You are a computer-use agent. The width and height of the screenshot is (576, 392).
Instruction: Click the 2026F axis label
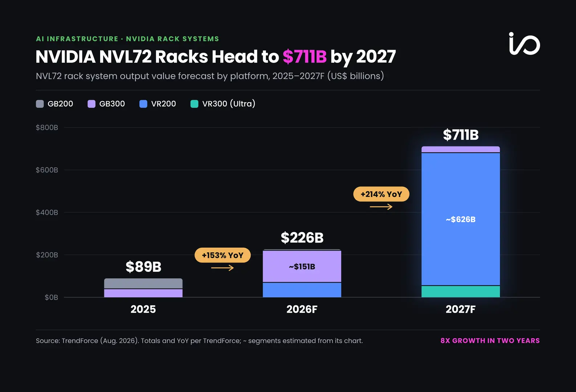(302, 309)
